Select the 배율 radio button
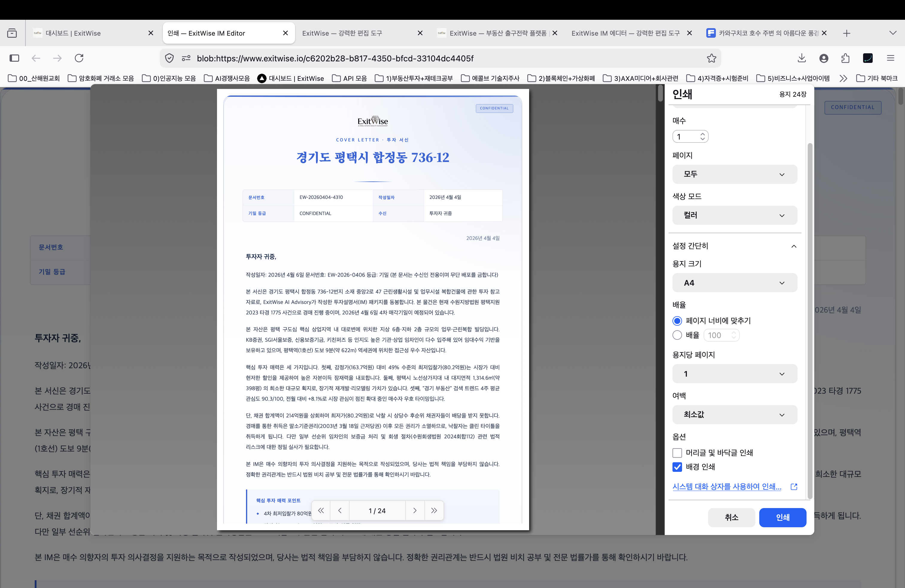 tap(677, 335)
